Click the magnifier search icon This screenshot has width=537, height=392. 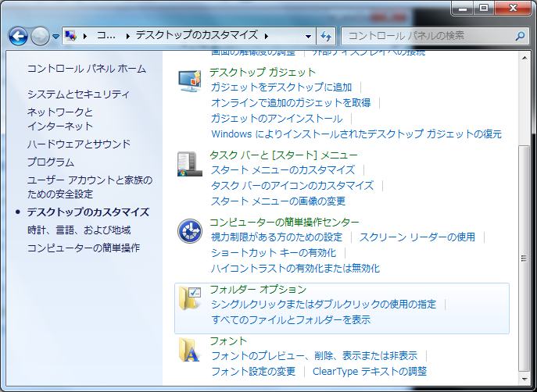tap(520, 36)
